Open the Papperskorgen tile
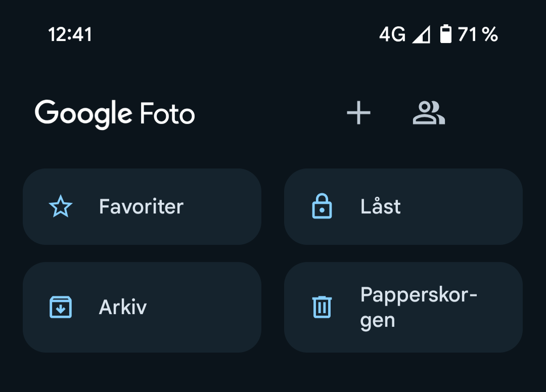 coord(403,308)
